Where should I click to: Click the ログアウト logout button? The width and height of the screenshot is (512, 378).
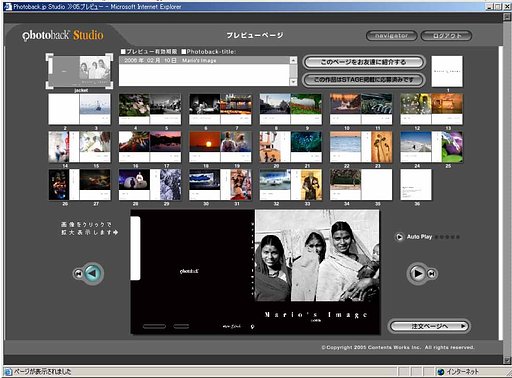click(x=446, y=36)
